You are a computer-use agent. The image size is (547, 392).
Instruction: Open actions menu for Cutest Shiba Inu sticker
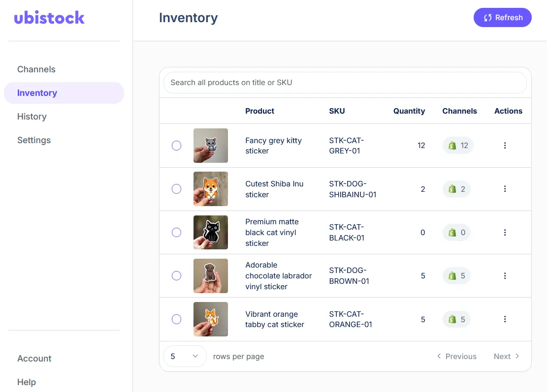[x=505, y=189]
